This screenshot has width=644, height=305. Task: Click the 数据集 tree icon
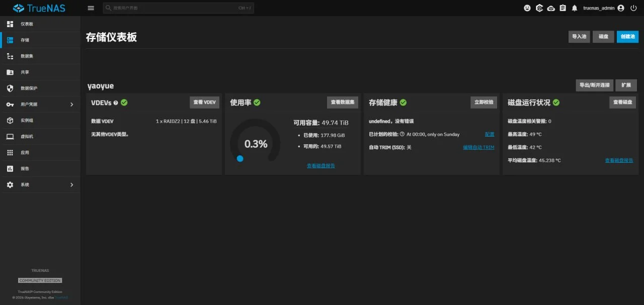[10, 56]
